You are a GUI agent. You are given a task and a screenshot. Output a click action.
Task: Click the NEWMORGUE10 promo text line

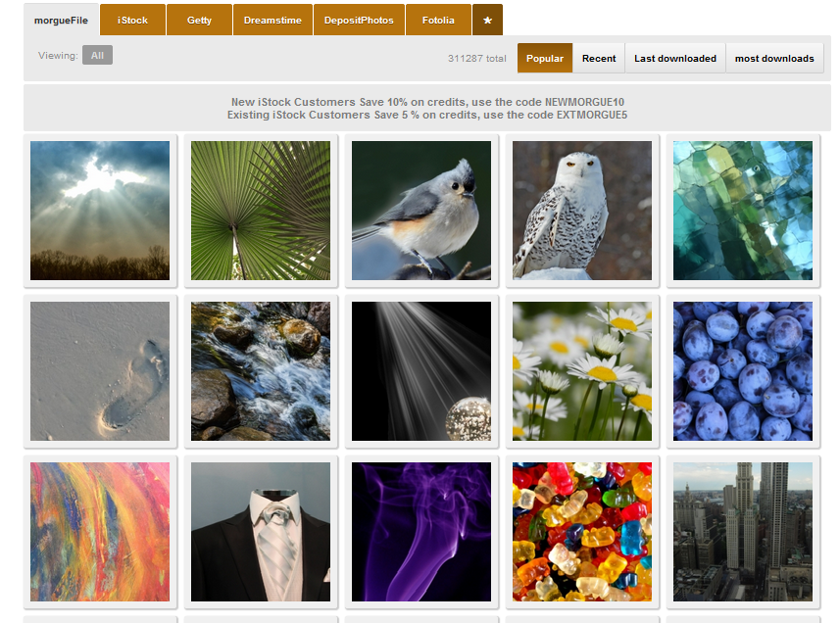(427, 102)
